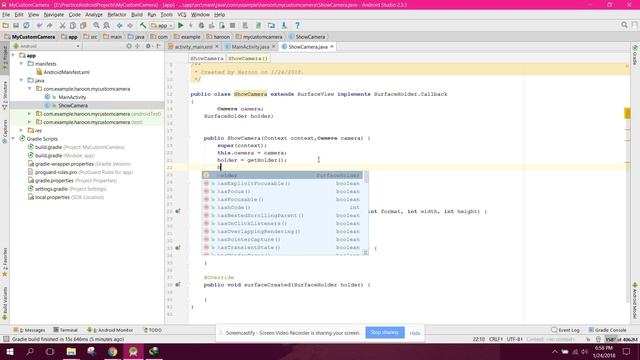Click the Help question mark icon
The width and height of the screenshot is (640, 360).
click(298, 25)
